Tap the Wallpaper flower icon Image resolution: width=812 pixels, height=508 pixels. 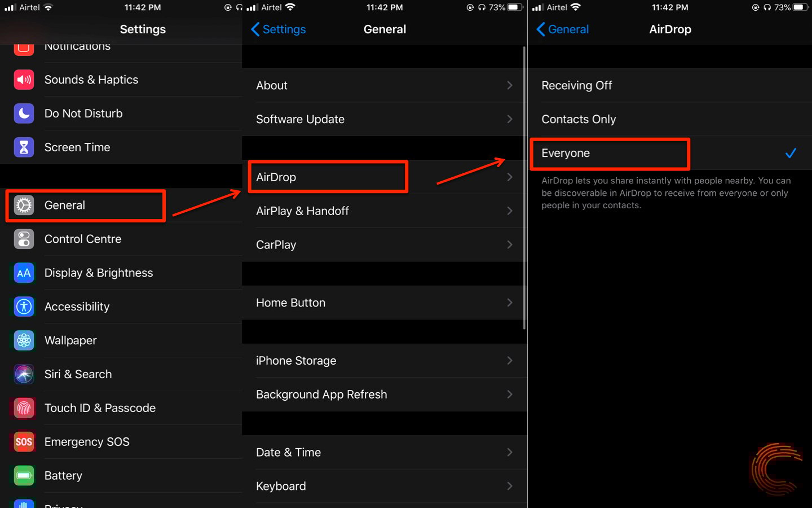[x=24, y=340]
